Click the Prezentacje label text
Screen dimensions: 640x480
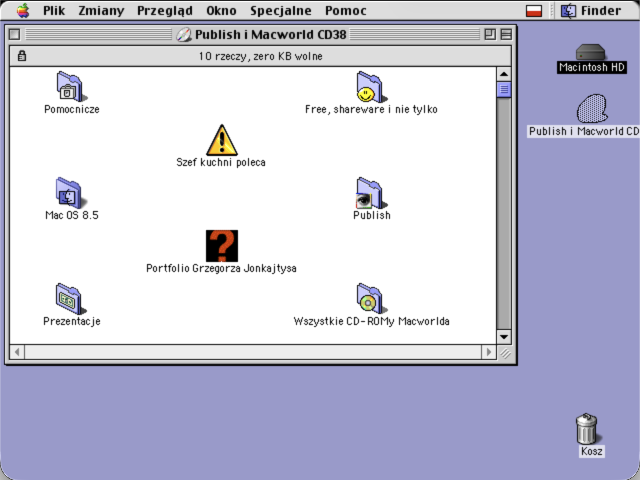coord(72,322)
